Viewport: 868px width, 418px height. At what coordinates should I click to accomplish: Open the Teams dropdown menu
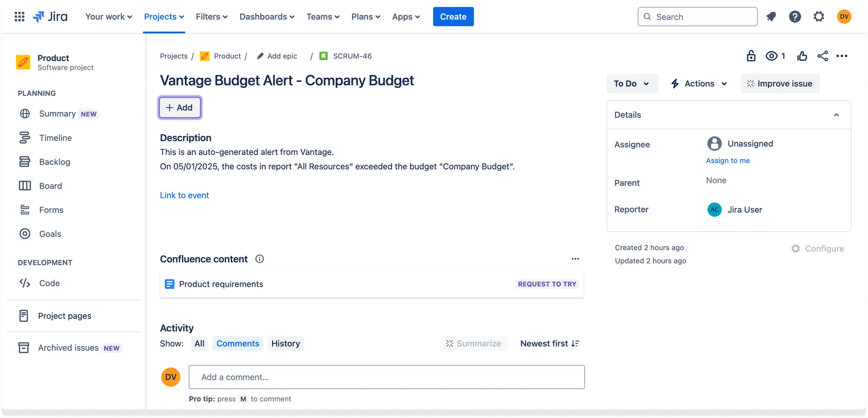(x=323, y=17)
